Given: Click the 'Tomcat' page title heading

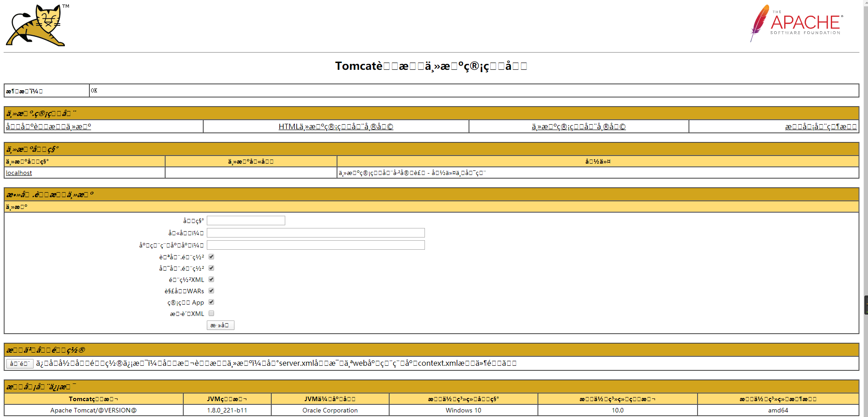Looking at the screenshot, I should (431, 66).
